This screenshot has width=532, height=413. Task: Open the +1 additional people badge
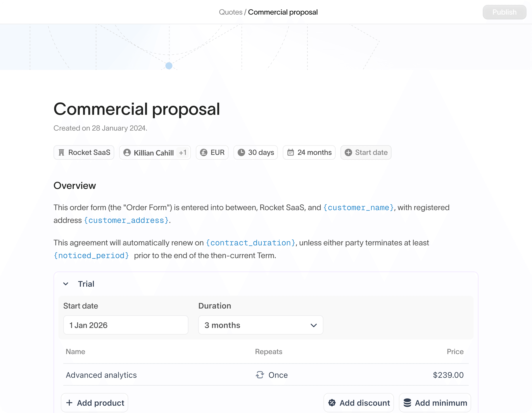(x=183, y=153)
